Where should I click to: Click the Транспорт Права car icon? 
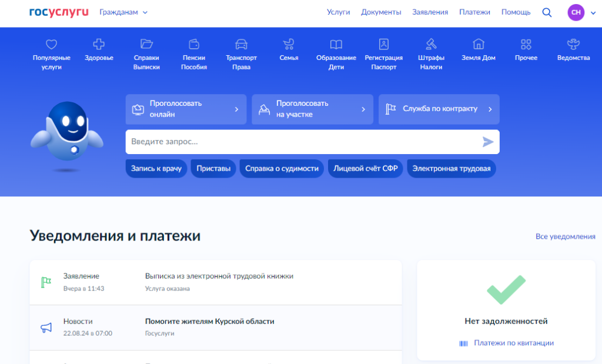point(241,44)
